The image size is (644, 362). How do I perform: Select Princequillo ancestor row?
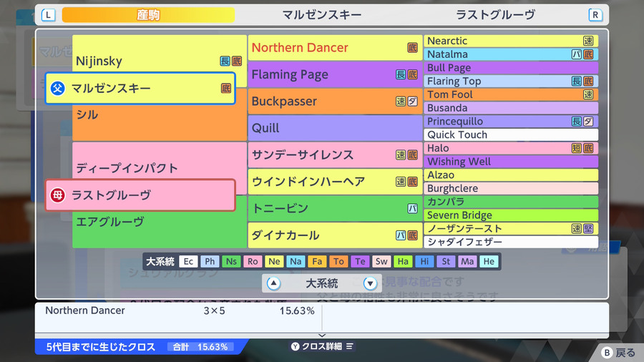coord(511,122)
